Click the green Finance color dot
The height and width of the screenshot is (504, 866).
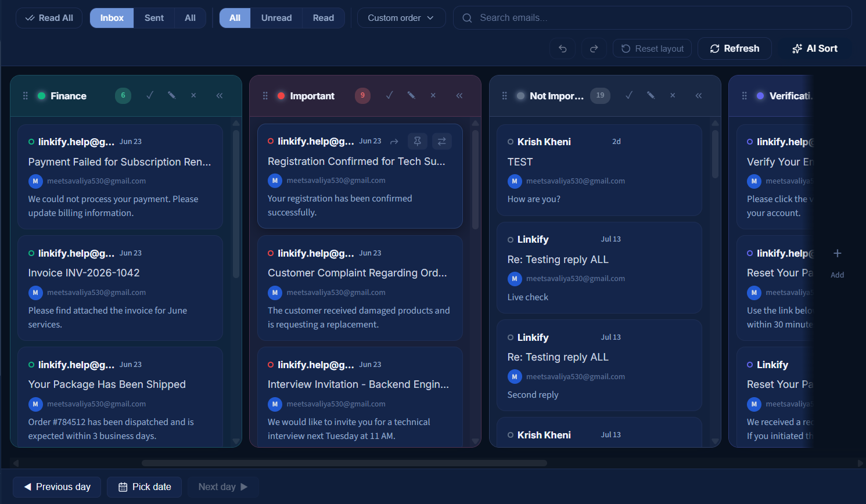coord(42,96)
